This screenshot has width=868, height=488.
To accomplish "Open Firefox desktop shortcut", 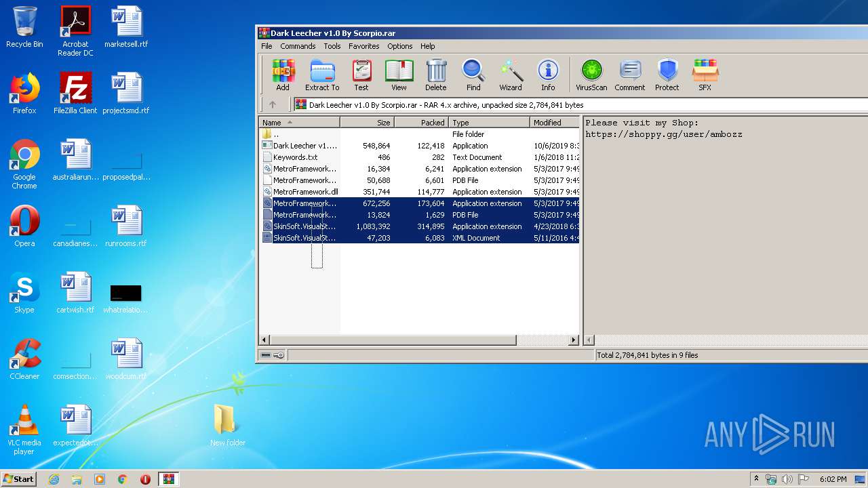I will 24,94.
